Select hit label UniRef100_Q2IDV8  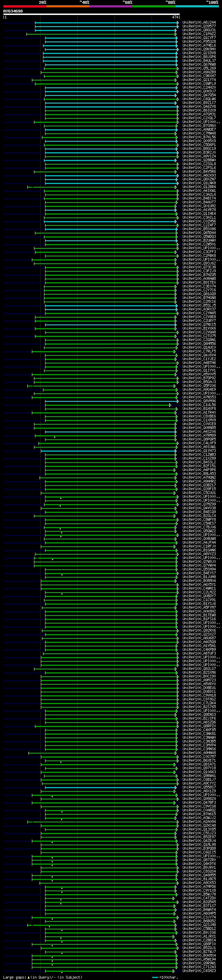(x=199, y=53)
